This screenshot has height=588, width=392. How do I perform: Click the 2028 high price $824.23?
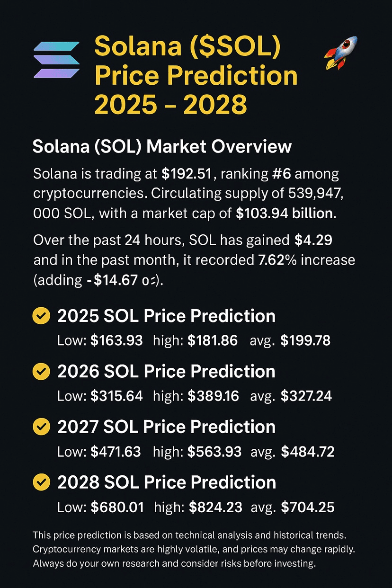click(x=215, y=508)
